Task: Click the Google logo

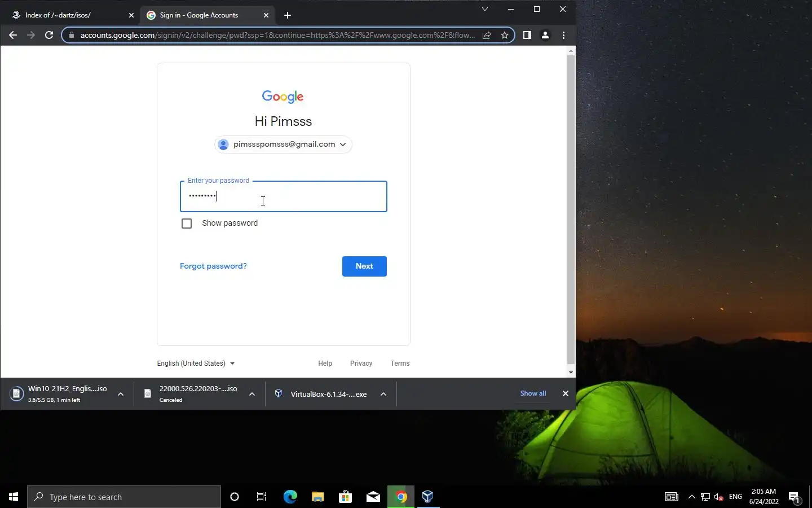Action: [283, 97]
